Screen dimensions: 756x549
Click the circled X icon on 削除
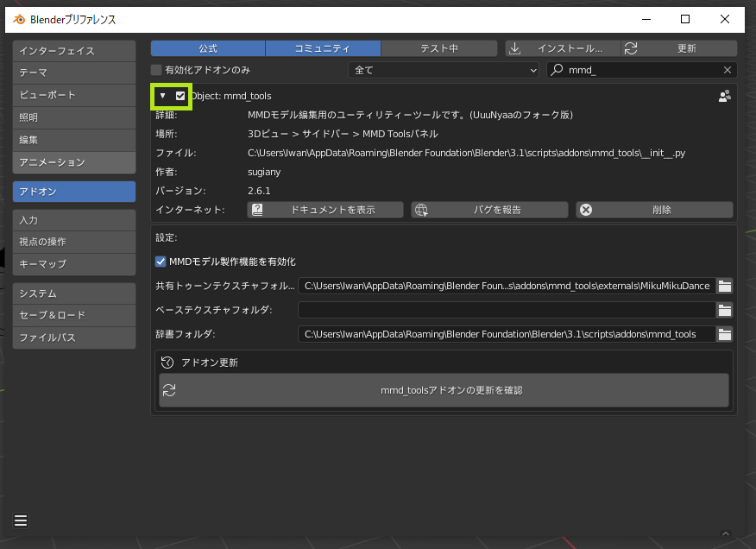(586, 210)
